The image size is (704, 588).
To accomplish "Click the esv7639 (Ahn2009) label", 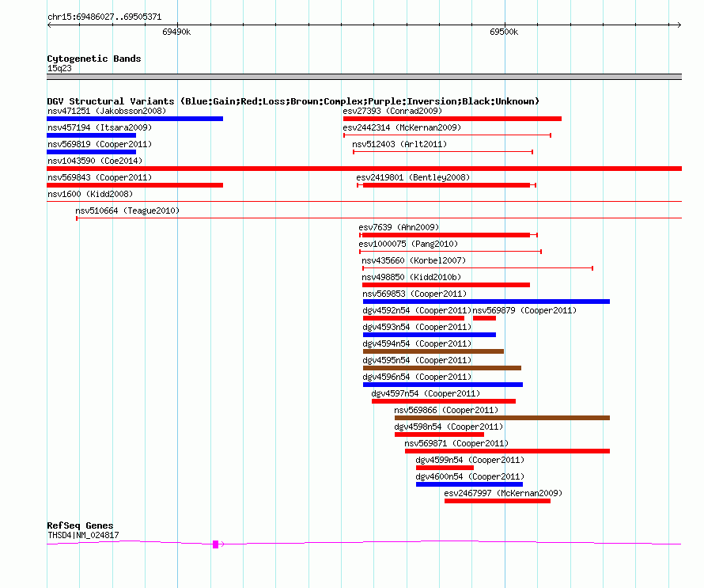I will coord(399,227).
